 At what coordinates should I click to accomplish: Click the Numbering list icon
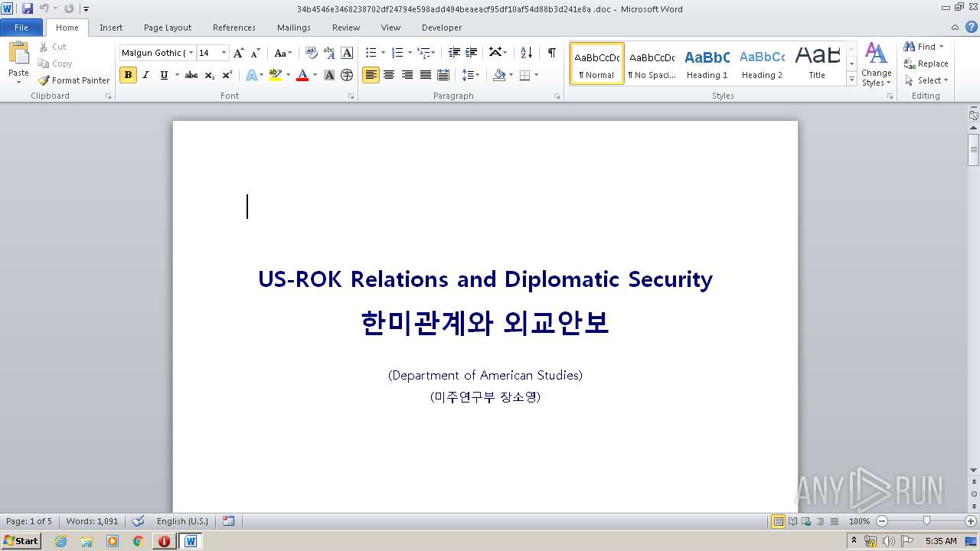tap(397, 53)
